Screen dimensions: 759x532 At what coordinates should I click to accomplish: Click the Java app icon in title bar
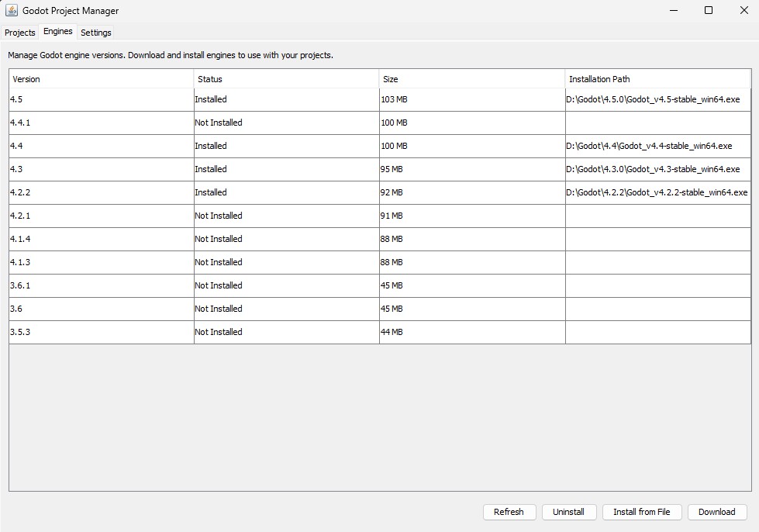[12, 11]
